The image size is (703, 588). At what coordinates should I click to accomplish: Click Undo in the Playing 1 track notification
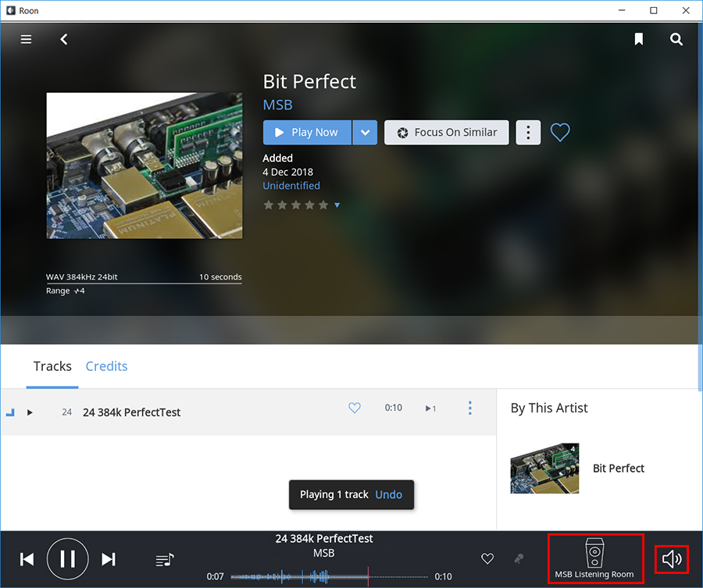point(389,494)
